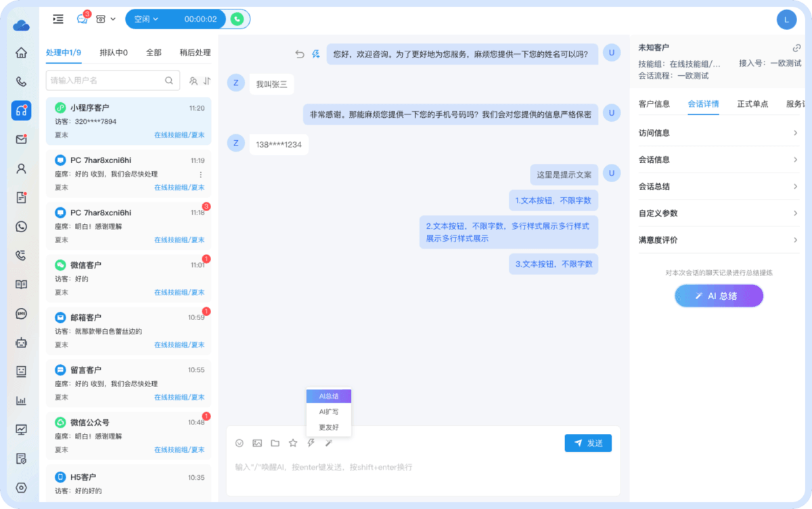
Task: Open the home page from the sidebar
Action: click(21, 53)
